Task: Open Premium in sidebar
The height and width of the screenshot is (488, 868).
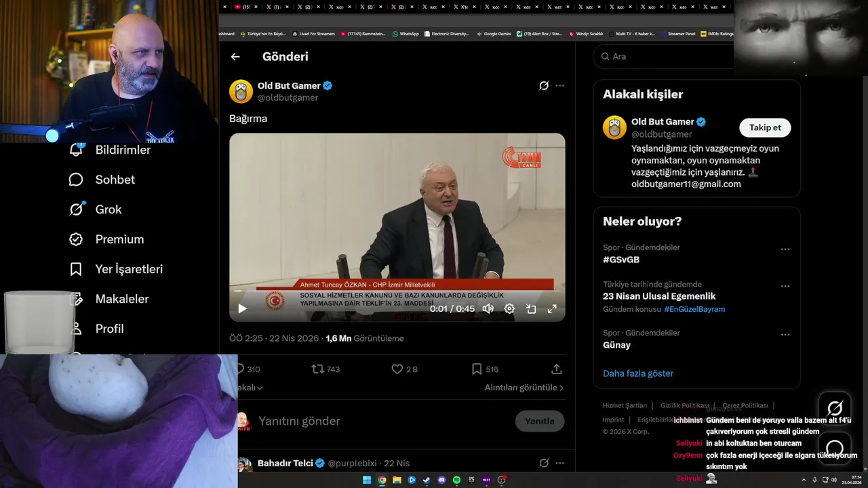Action: click(106, 239)
